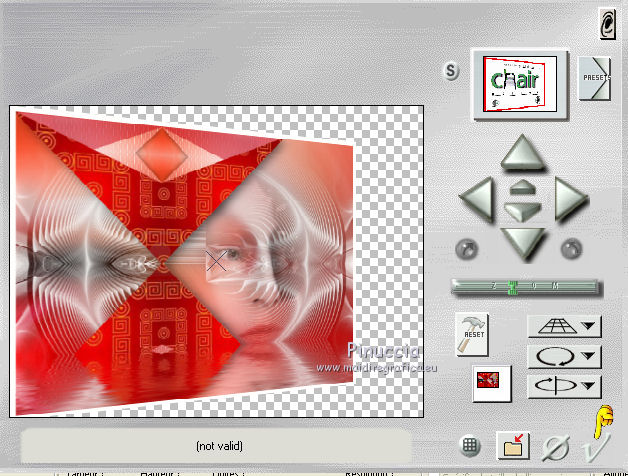Click the RESET hammer button

[472, 335]
